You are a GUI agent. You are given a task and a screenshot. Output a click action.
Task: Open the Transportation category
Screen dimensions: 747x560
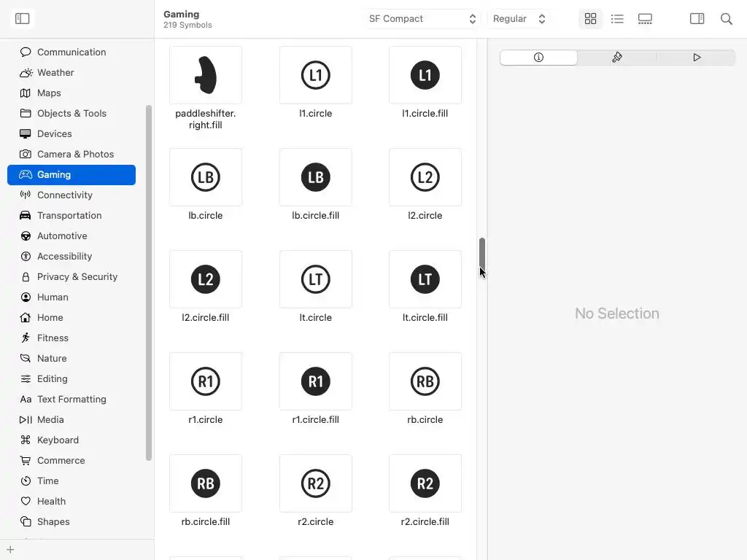pos(71,215)
